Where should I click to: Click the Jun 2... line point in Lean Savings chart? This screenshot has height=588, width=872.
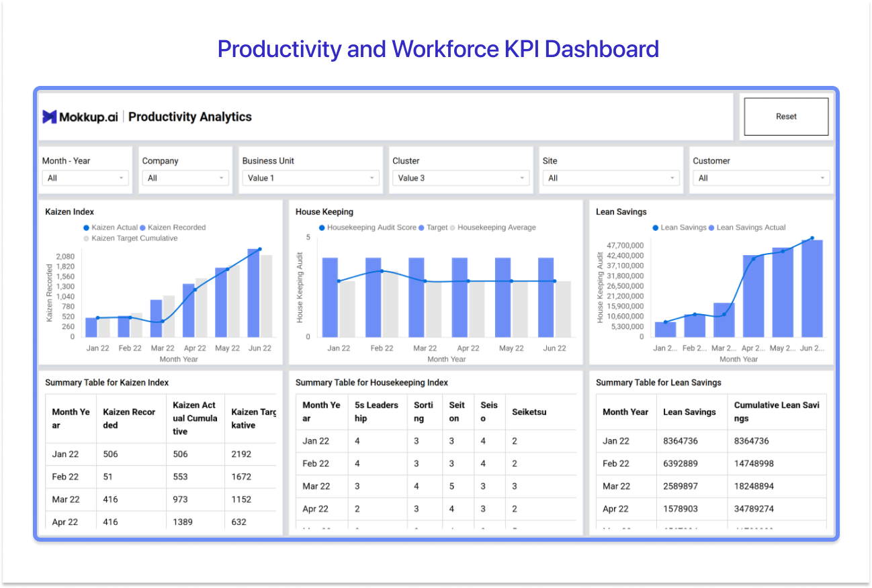pos(812,238)
